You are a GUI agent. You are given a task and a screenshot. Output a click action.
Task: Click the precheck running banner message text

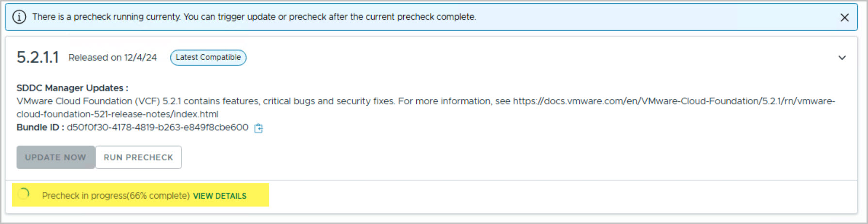point(254,17)
